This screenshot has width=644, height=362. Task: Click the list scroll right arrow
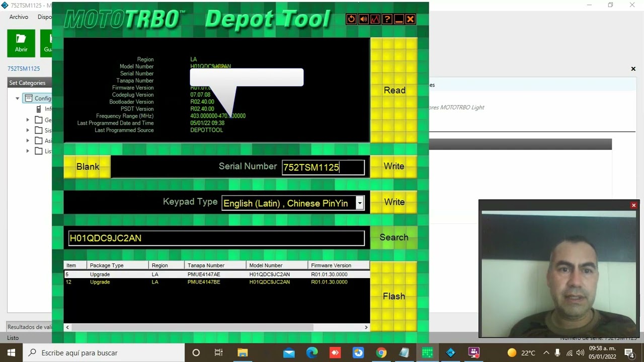[366, 327]
